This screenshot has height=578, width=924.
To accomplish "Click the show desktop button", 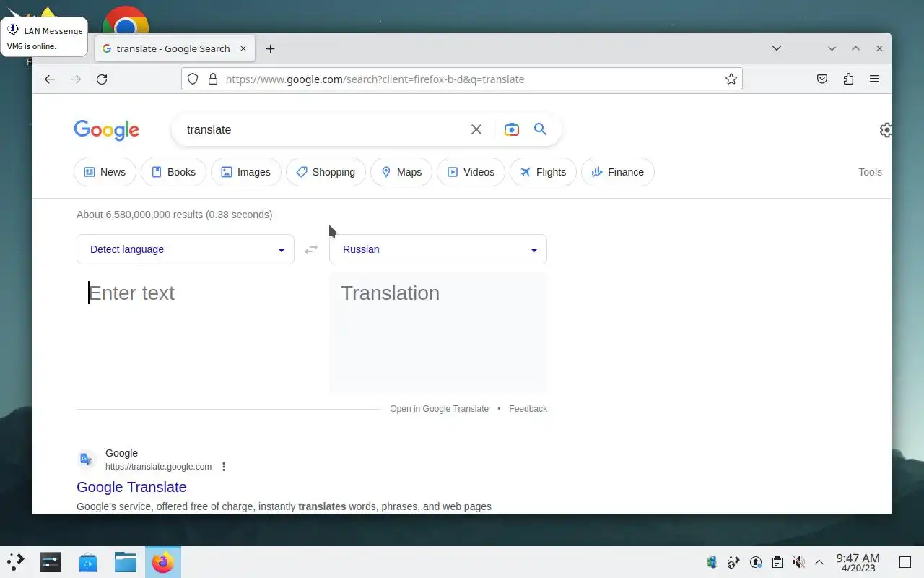I will [x=905, y=562].
